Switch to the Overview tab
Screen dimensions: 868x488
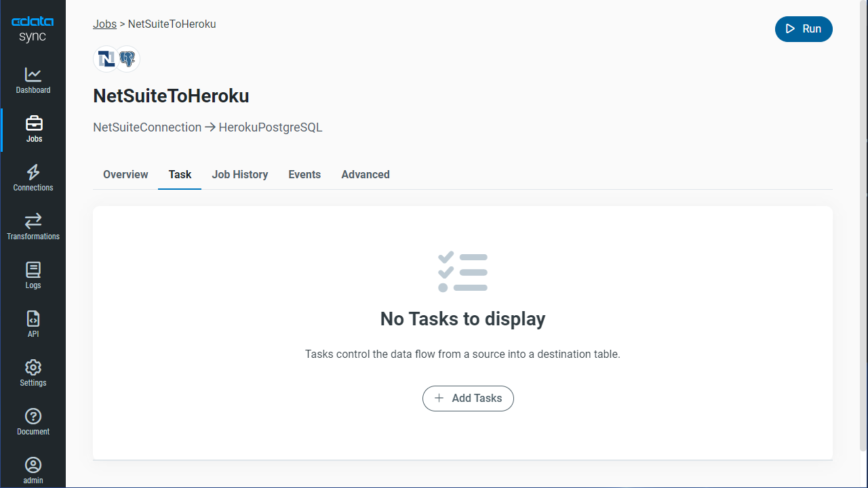(x=125, y=174)
